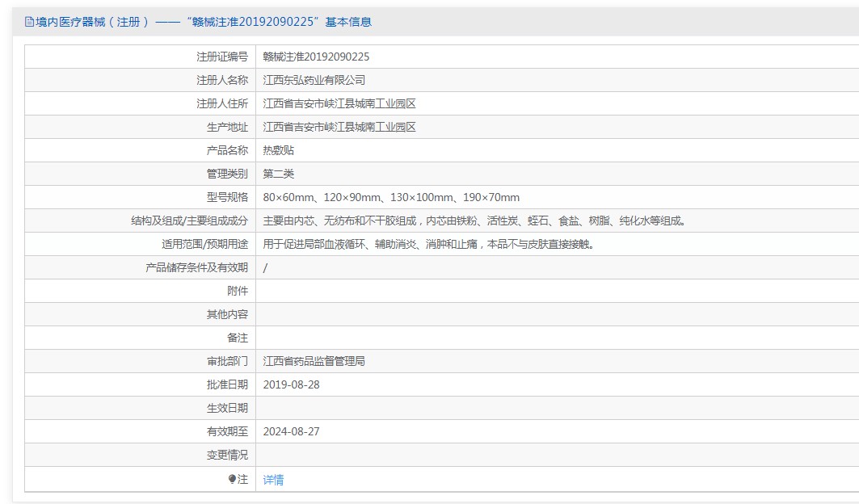Click the composition text starting 主要由内芯
859x504 pixels.
click(x=474, y=220)
